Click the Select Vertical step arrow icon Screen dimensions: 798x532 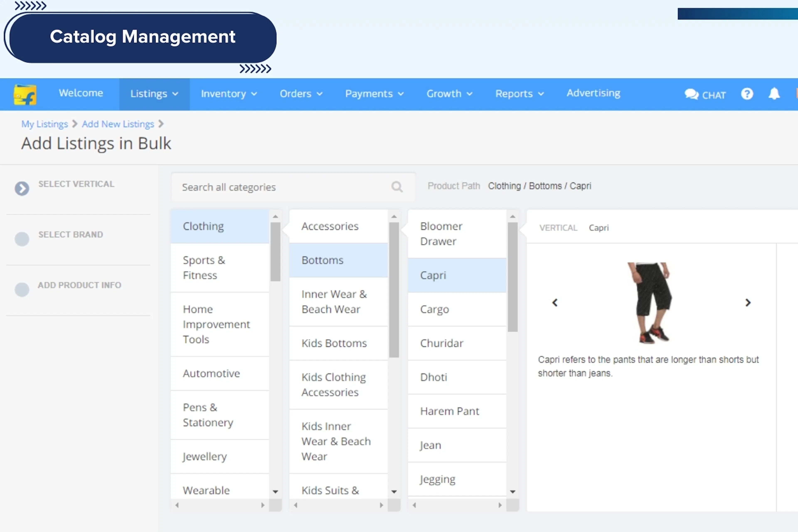pos(22,189)
